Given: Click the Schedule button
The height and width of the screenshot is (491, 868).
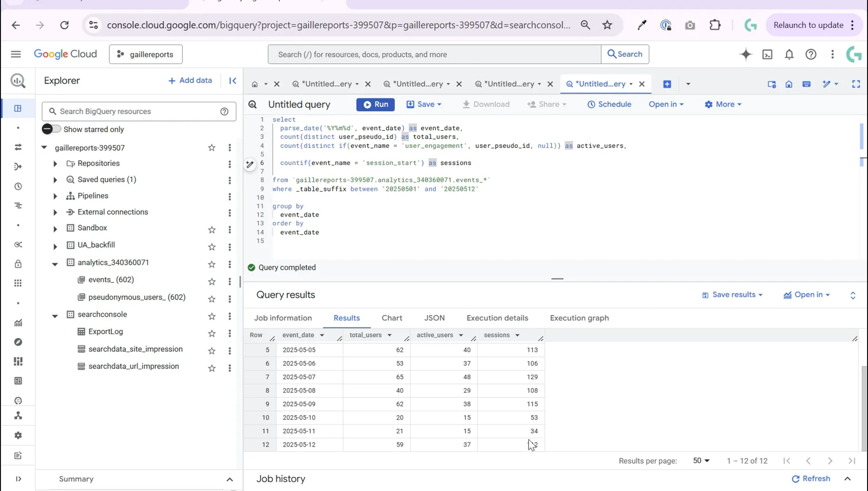Looking at the screenshot, I should (x=609, y=104).
